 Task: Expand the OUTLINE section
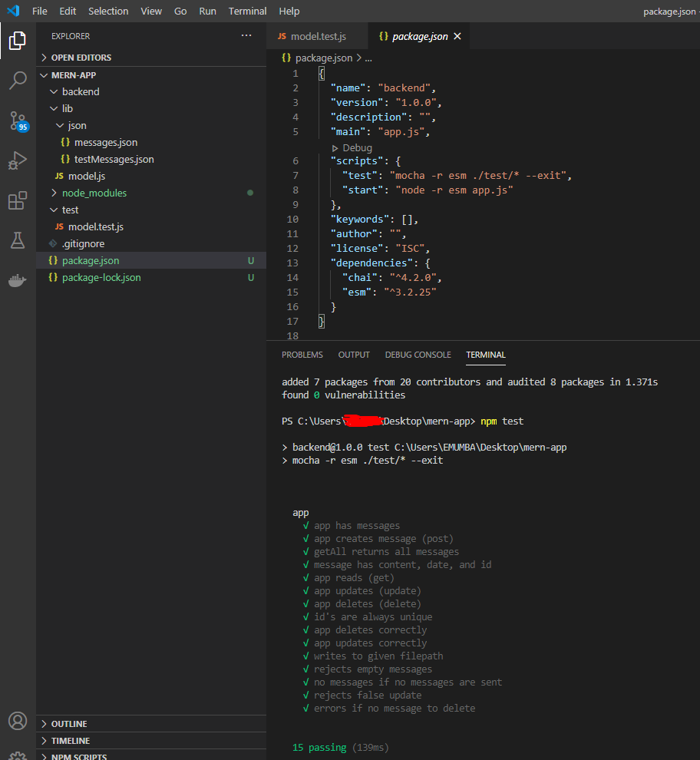click(x=44, y=724)
